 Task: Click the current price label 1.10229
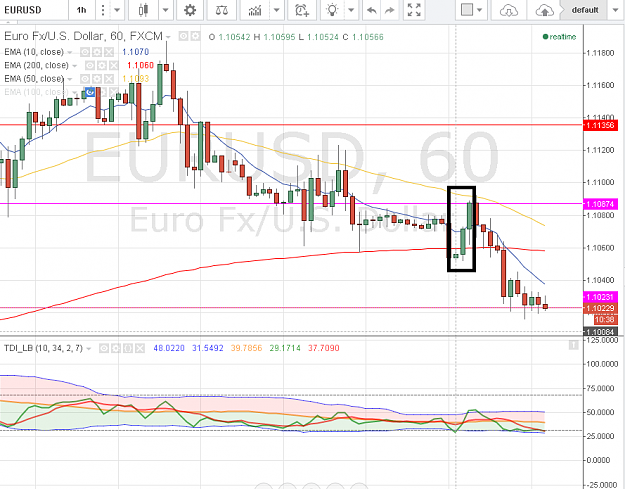tap(600, 308)
